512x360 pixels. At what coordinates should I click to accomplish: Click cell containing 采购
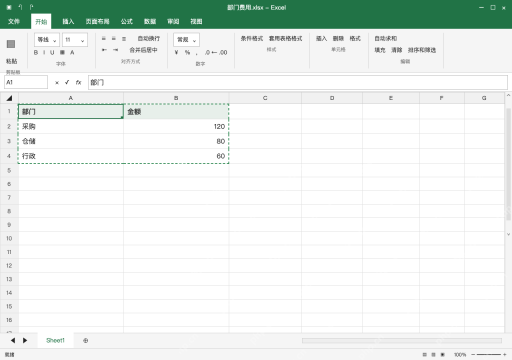coord(71,126)
